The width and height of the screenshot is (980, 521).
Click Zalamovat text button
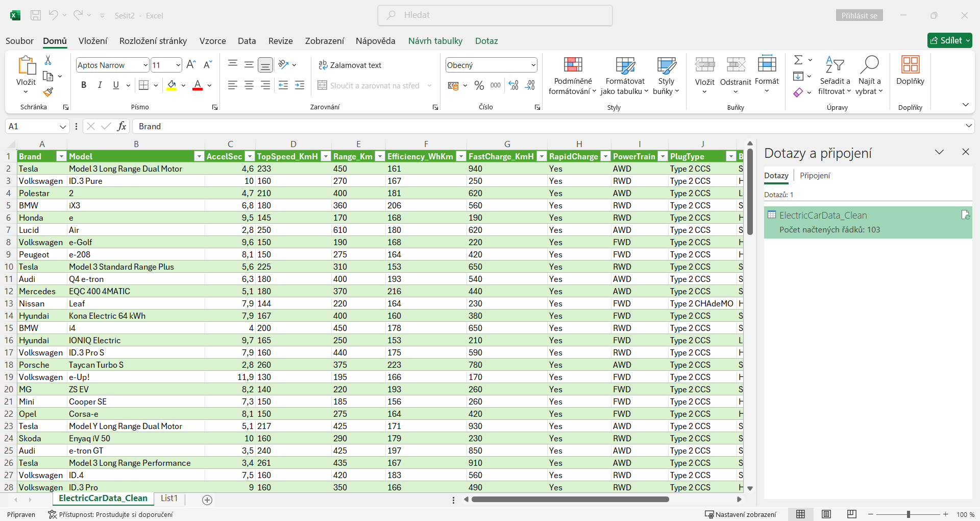pyautogui.click(x=350, y=65)
